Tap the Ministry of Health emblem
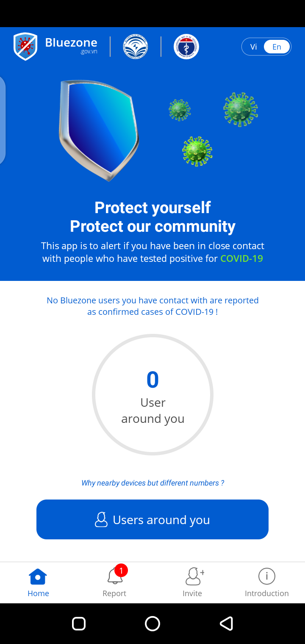Screen dimensions: 305x644 (186, 47)
